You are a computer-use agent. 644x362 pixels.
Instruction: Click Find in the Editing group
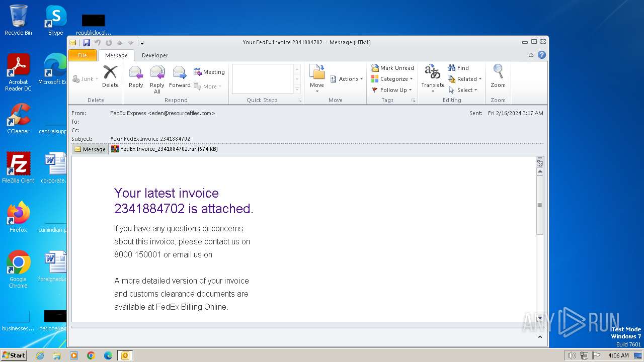458,68
